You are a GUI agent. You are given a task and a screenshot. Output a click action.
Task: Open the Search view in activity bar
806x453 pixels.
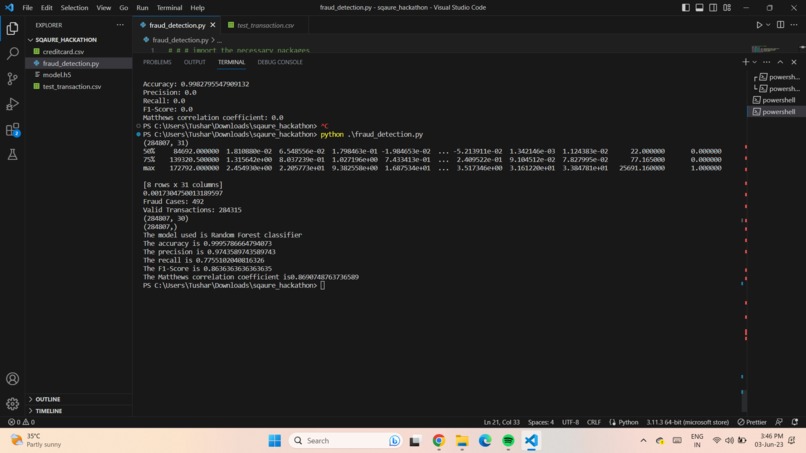point(12,53)
